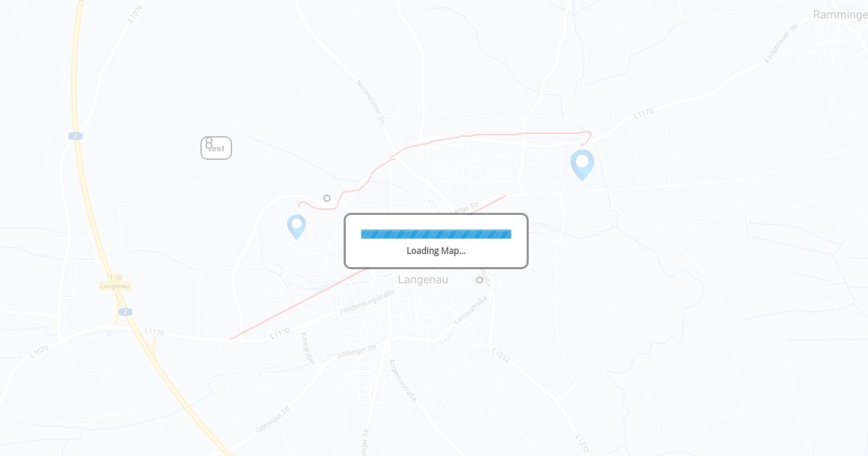Click the blue pin west of the loading box
Image resolution: width=868 pixels, height=456 pixels.
tap(297, 227)
